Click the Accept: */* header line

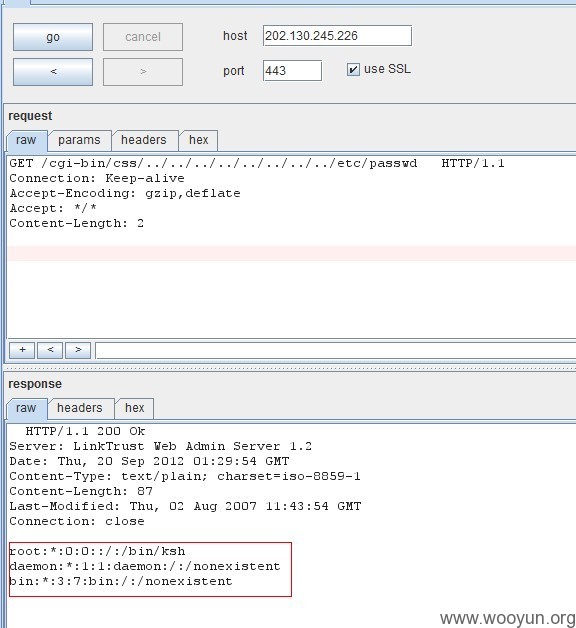point(53,208)
